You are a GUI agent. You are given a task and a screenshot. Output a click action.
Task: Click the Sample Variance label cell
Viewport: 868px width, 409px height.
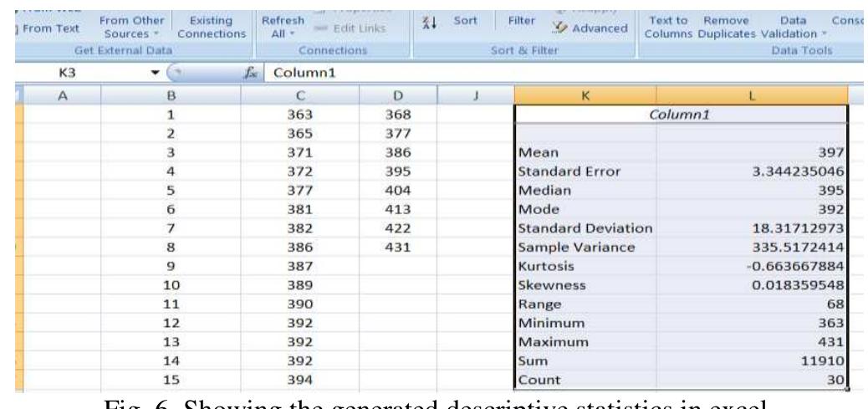pos(585,248)
